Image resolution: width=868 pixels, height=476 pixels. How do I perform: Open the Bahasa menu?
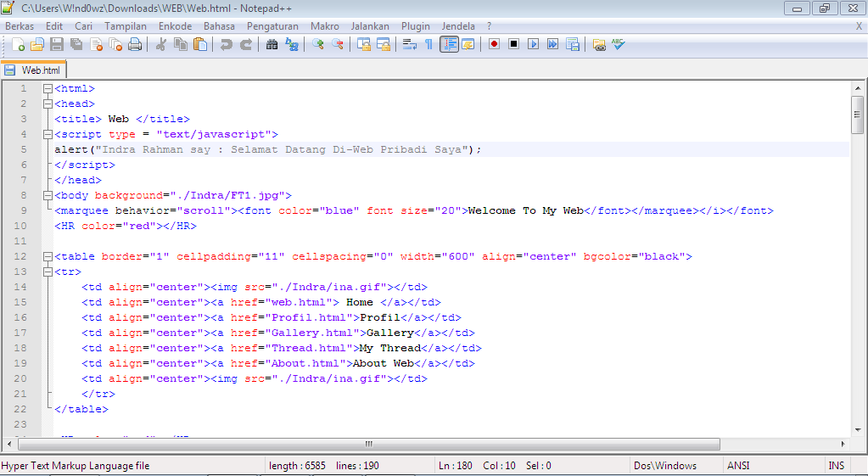click(219, 26)
